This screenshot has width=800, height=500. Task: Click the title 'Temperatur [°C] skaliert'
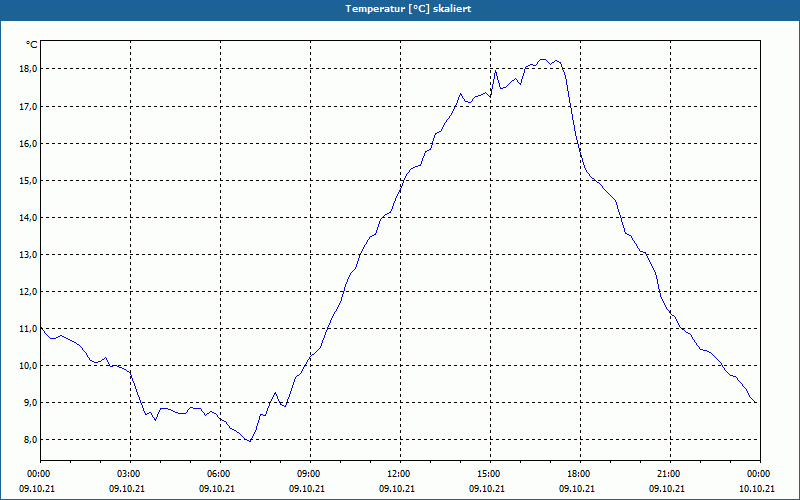tap(408, 9)
